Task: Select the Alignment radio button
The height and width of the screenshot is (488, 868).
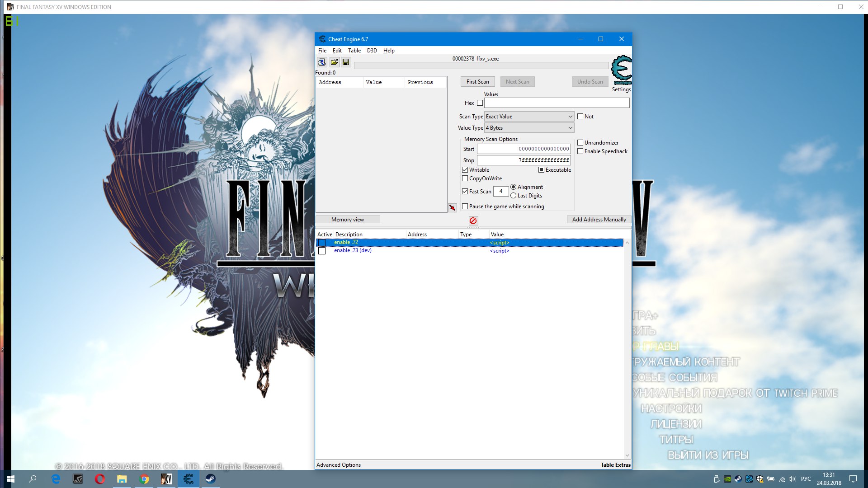Action: (513, 187)
